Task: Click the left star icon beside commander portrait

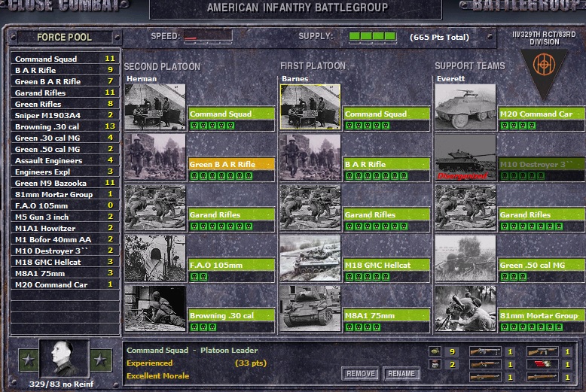Action: [29, 360]
